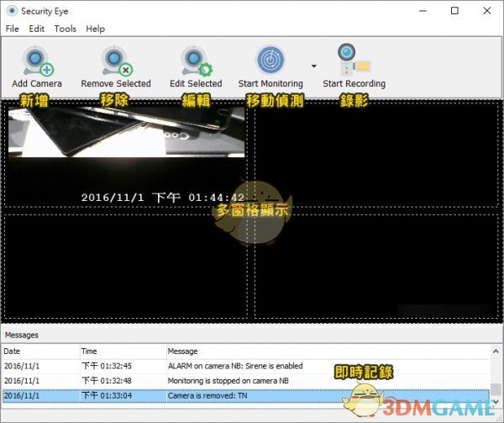Expand the Start Monitoring dropdown arrow
Screen dimensions: 504x423
tap(314, 66)
